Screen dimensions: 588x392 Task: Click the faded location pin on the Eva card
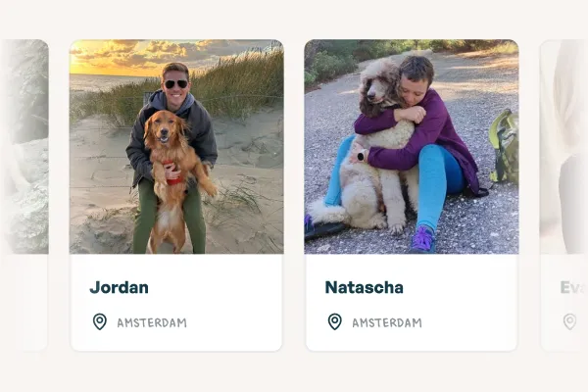click(569, 321)
